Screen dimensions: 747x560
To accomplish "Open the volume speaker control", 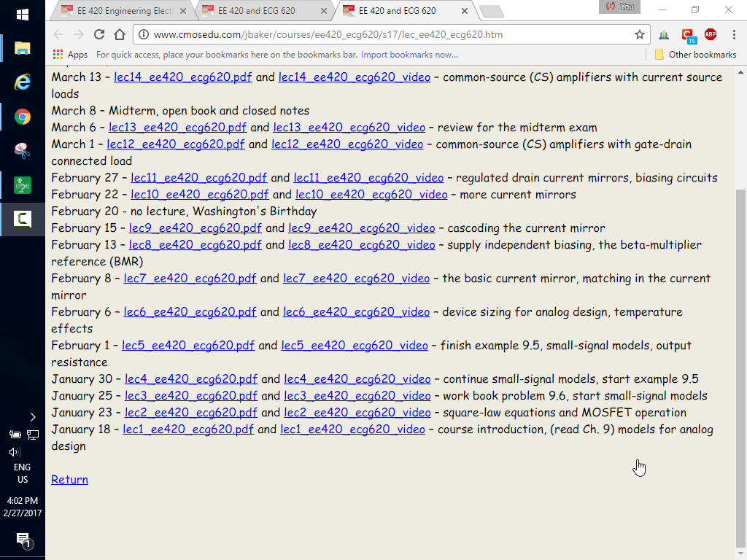I will (x=15, y=452).
